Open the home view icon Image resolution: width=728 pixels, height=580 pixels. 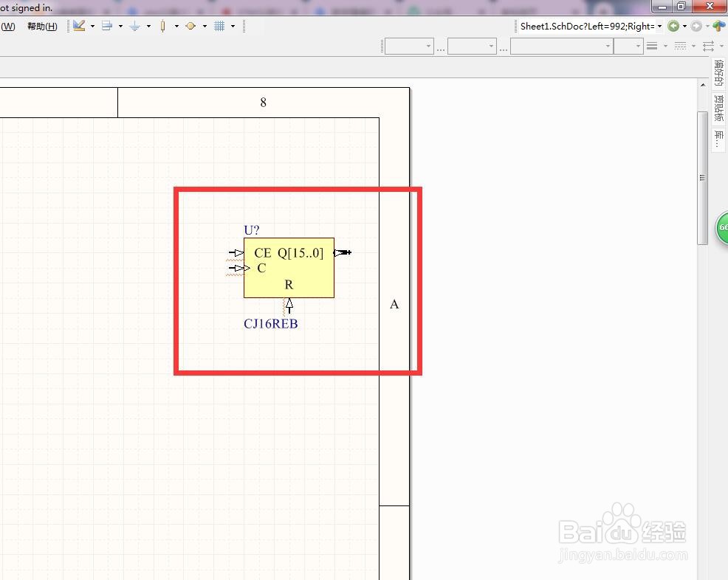[718, 26]
